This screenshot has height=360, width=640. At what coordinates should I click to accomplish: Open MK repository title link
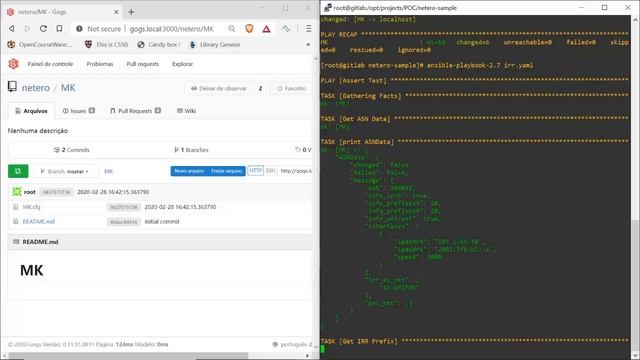coord(68,88)
